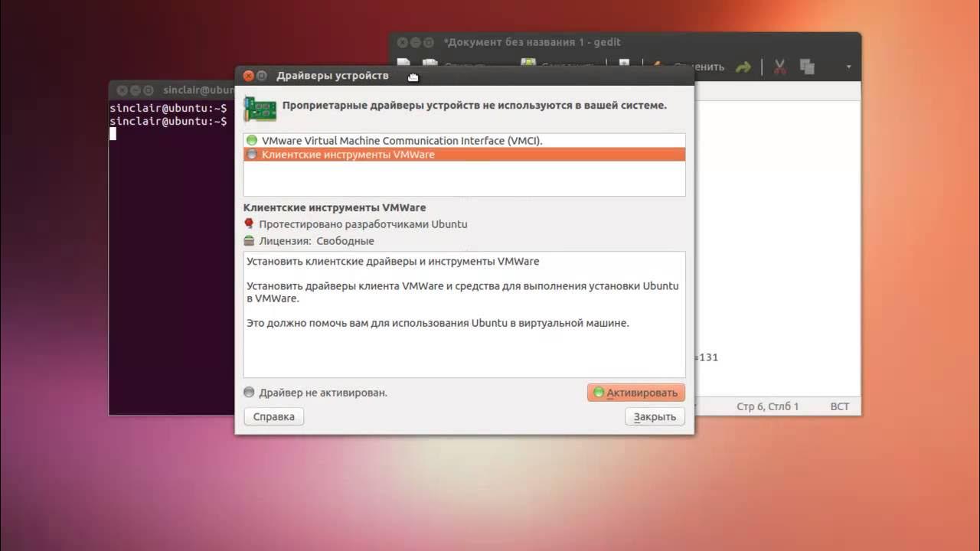Click the scissors Cut icon in gedit
Viewport: 980px width, 551px height.
[780, 67]
